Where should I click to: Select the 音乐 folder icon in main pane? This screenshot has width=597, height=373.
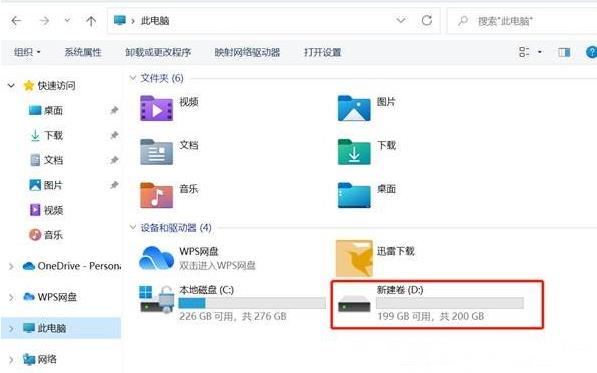(x=156, y=196)
